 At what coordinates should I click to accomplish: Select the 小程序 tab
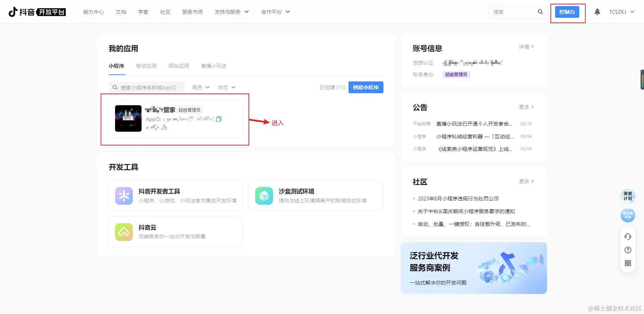[116, 66]
